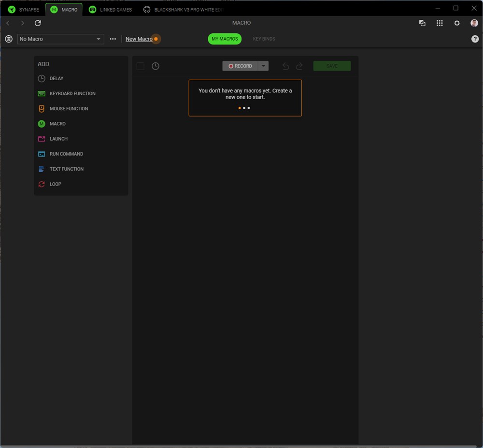Image resolution: width=483 pixels, height=448 pixels.
Task: Click the refresh icon in navigation bar
Action: coord(38,23)
